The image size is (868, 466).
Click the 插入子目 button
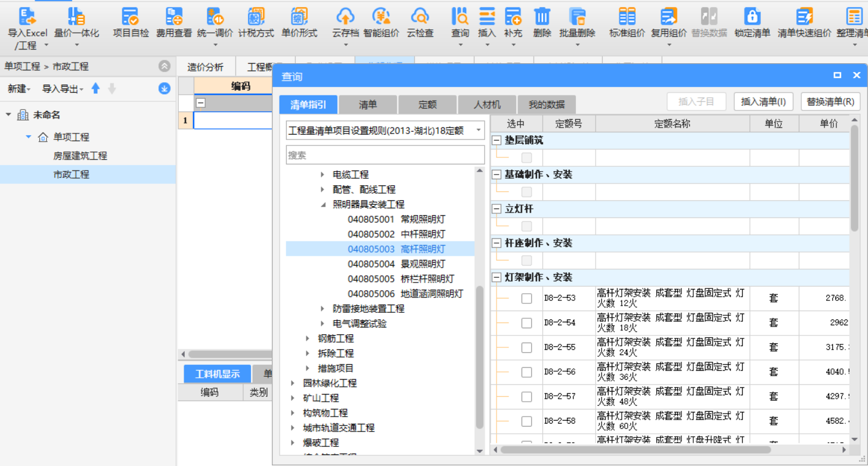696,102
